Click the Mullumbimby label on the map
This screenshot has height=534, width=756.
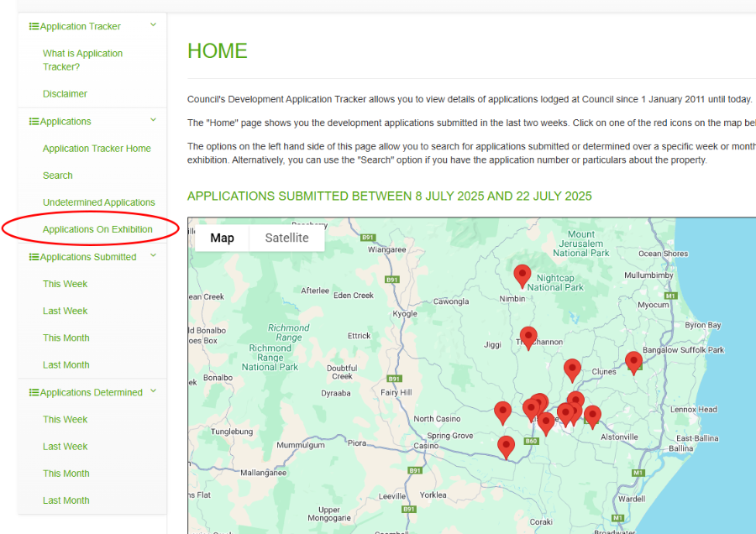point(648,275)
